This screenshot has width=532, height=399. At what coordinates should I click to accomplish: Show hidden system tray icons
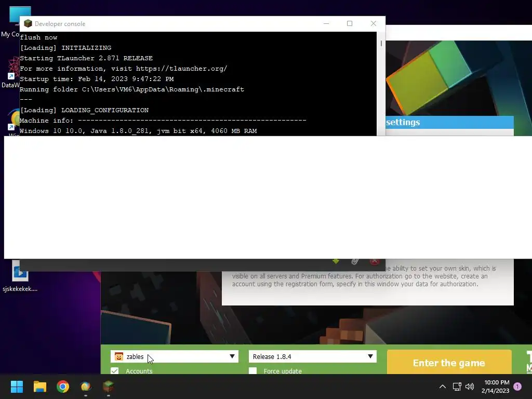click(443, 387)
